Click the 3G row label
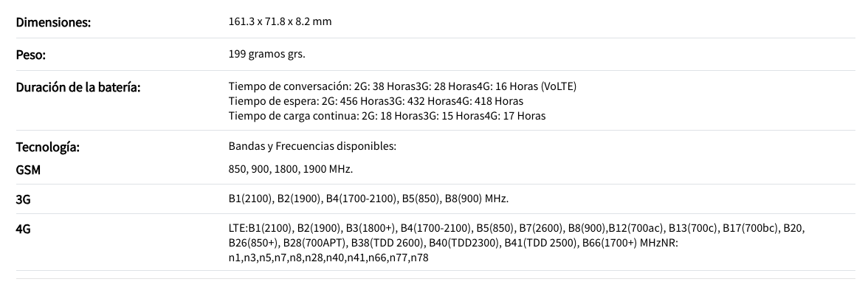Screen dimensions: 868x293 click(24, 199)
